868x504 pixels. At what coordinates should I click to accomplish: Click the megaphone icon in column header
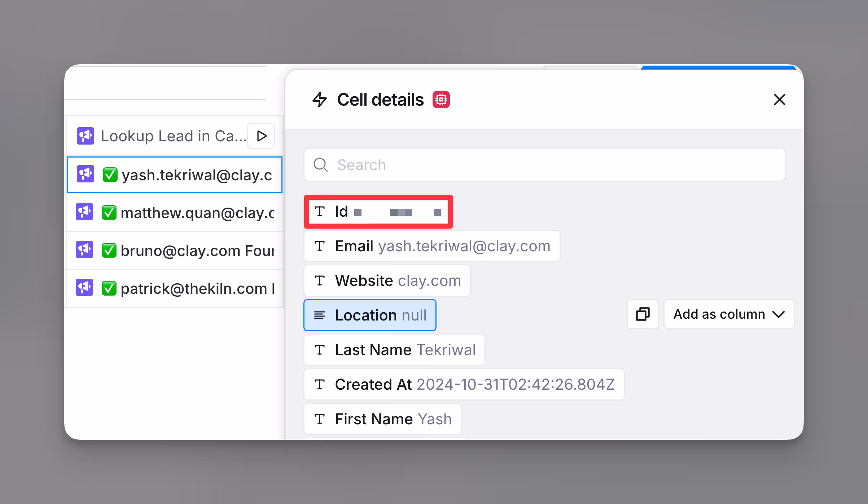pyautogui.click(x=86, y=136)
